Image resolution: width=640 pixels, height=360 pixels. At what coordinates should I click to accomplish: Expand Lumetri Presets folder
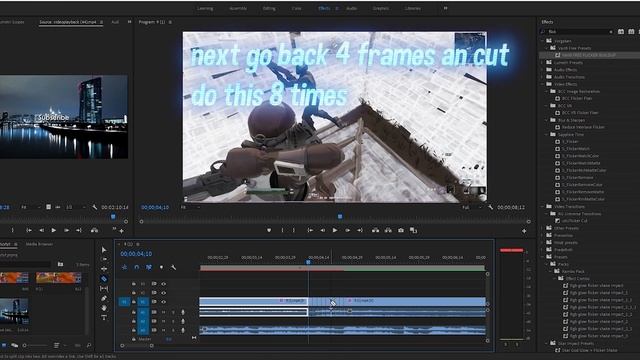point(543,62)
